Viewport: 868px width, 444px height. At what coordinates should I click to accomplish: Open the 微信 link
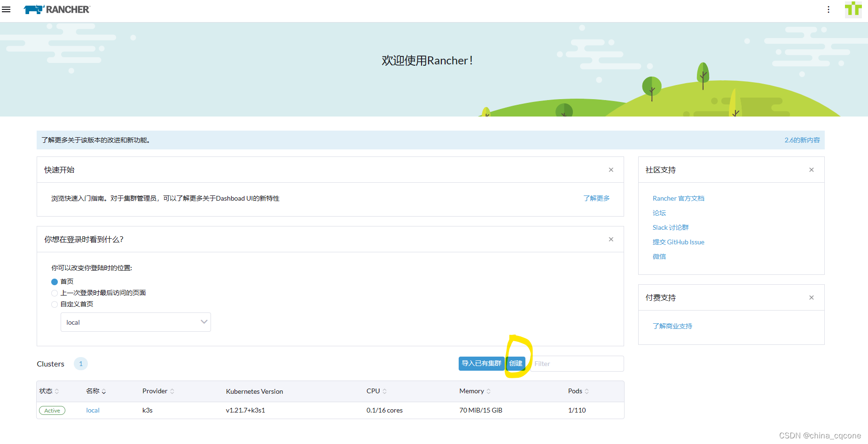coord(659,257)
